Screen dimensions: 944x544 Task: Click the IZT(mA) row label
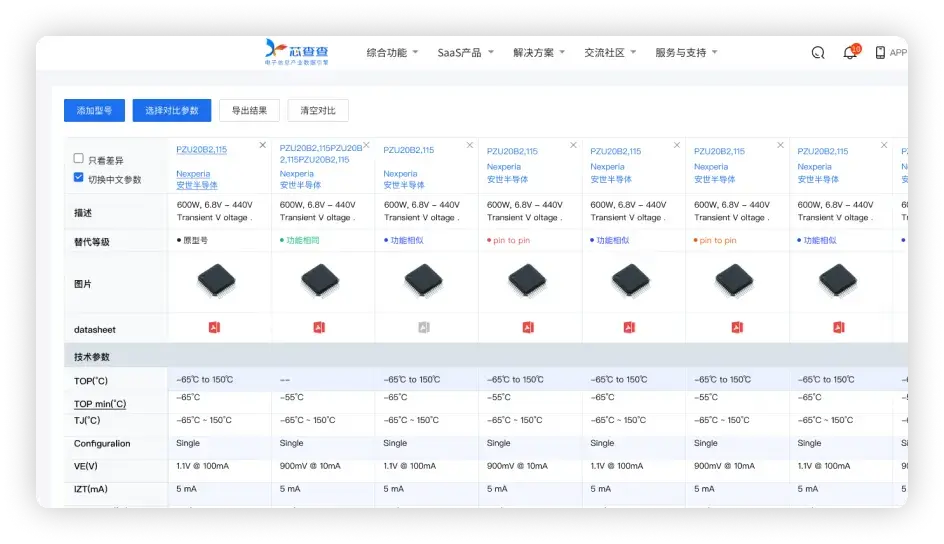[x=90, y=489]
